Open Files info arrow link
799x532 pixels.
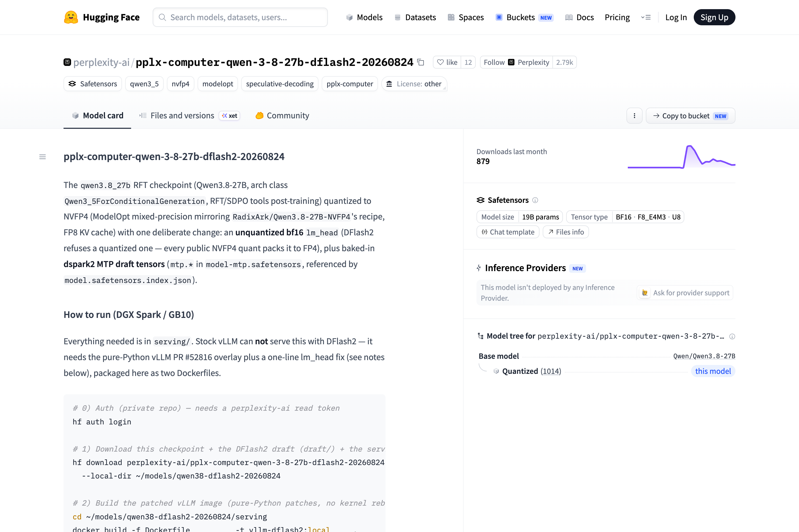pyautogui.click(x=566, y=232)
